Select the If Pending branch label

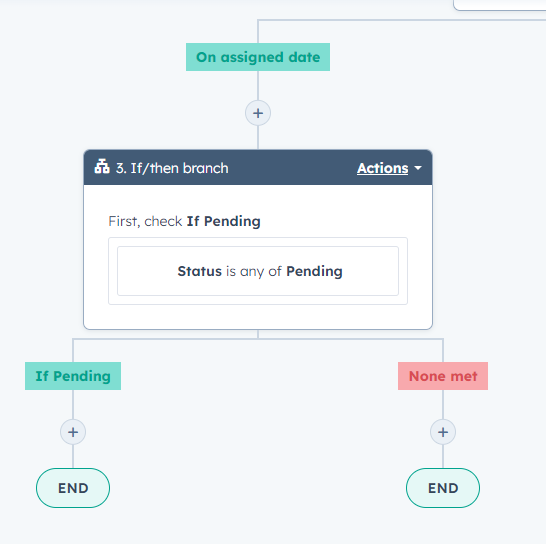[x=73, y=376]
